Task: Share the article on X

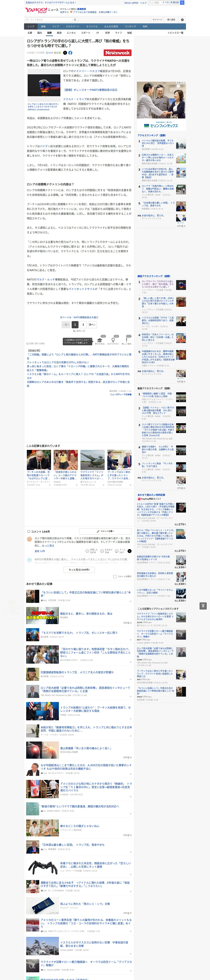Action: tap(65, 53)
